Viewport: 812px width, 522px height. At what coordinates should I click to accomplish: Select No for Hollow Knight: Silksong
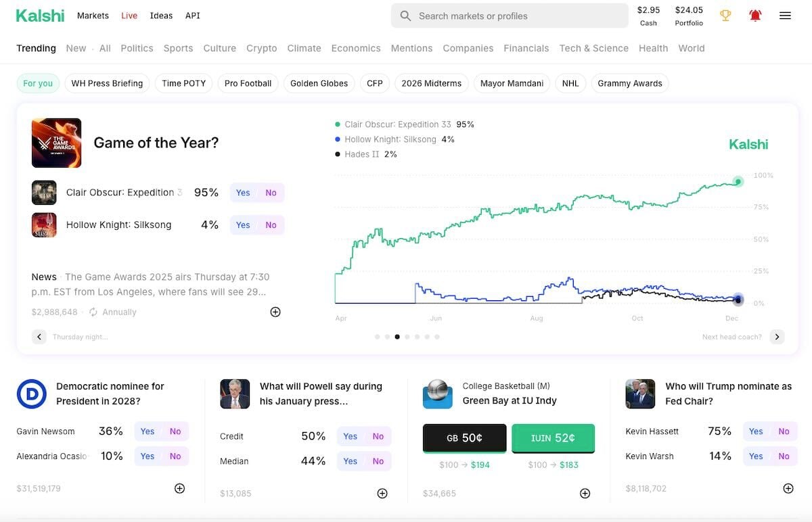271,225
